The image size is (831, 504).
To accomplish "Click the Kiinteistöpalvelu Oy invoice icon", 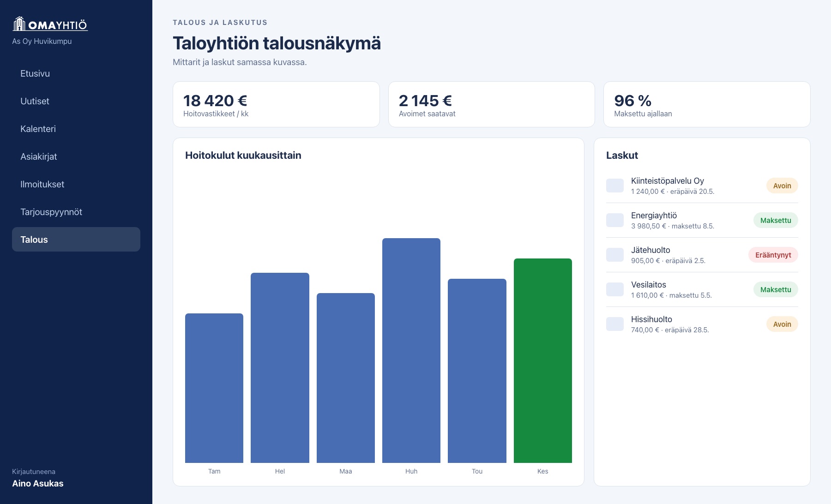I will pos(615,186).
